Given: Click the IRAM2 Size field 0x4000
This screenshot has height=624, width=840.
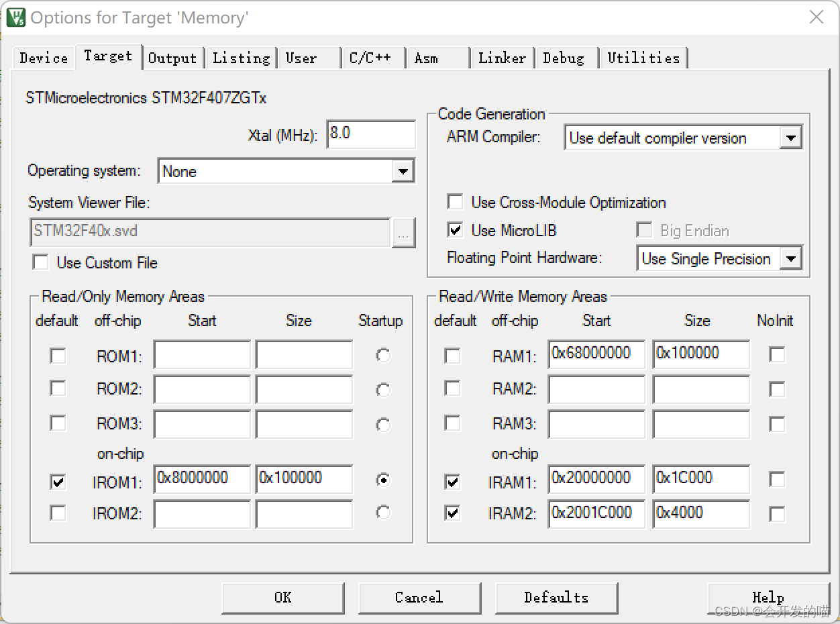Looking at the screenshot, I should pos(701,514).
